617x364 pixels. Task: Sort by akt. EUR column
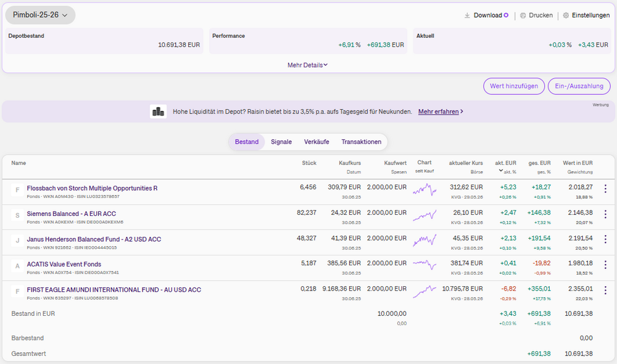click(506, 163)
